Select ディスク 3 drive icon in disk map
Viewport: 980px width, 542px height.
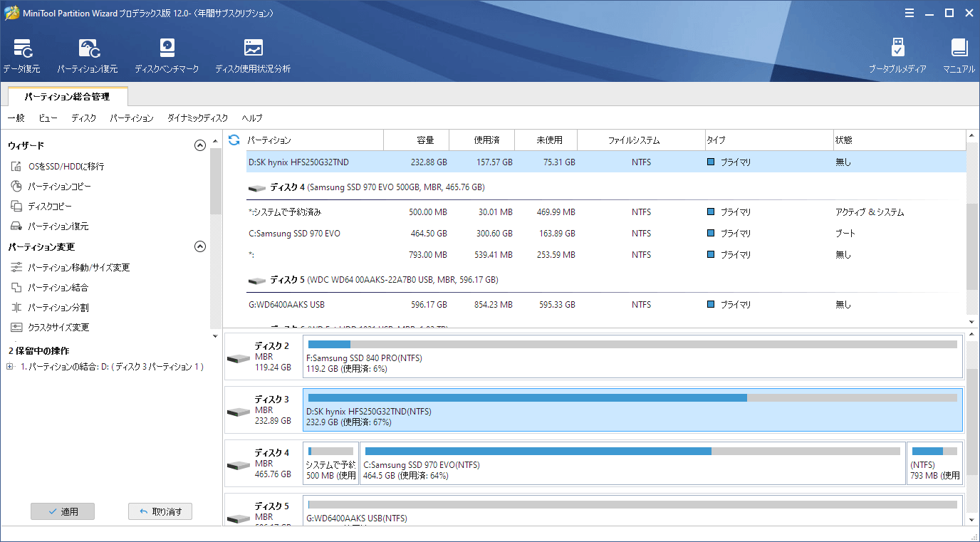pyautogui.click(x=238, y=411)
